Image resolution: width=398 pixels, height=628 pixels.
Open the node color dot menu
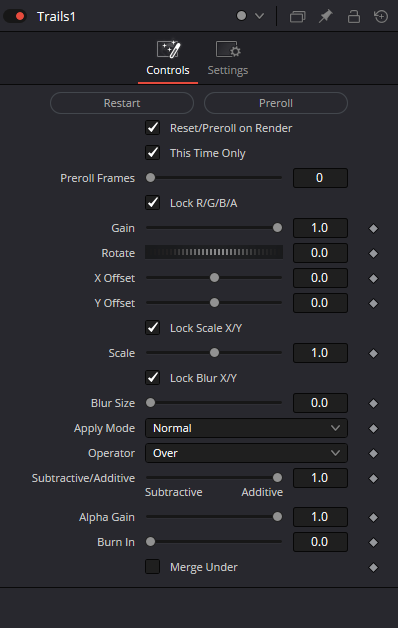pos(250,16)
